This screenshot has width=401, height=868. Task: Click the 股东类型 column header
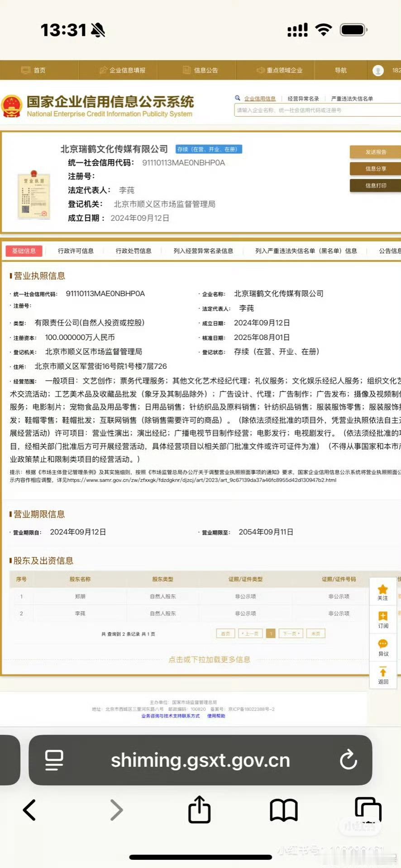(162, 579)
